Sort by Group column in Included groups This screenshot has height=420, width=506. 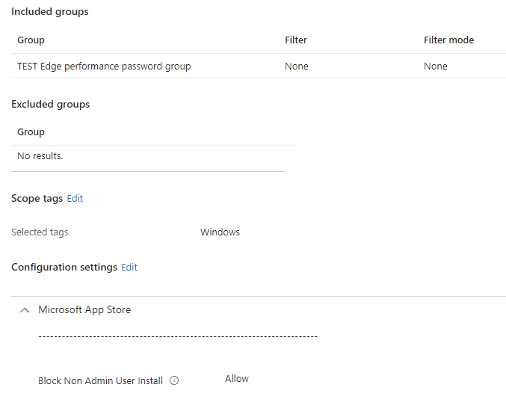click(31, 40)
